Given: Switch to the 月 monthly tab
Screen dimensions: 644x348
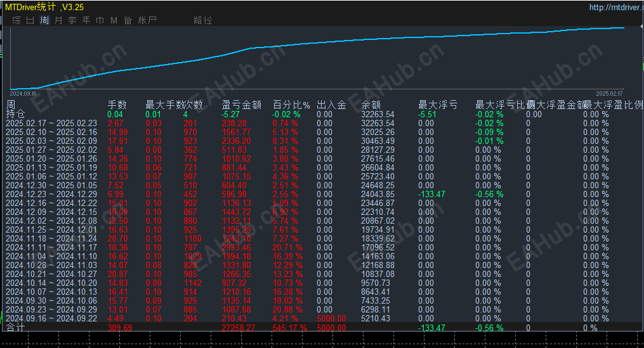Looking at the screenshot, I should 58,20.
